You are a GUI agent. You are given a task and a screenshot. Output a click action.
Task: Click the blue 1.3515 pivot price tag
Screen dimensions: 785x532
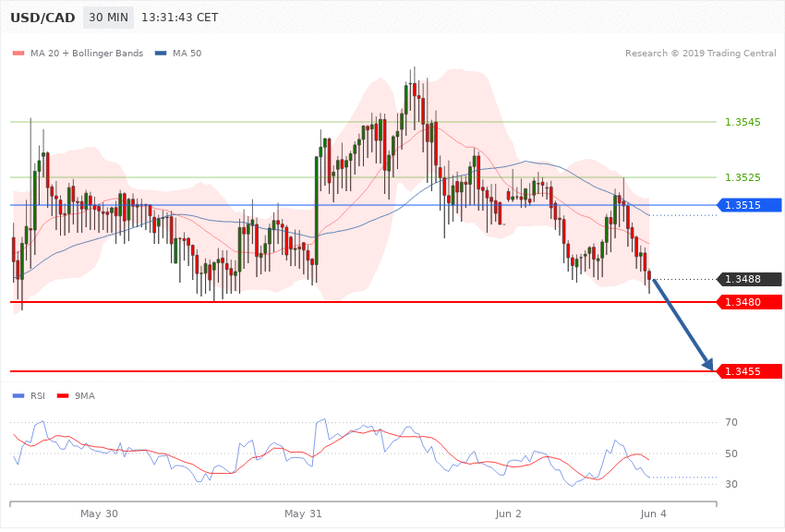749,205
